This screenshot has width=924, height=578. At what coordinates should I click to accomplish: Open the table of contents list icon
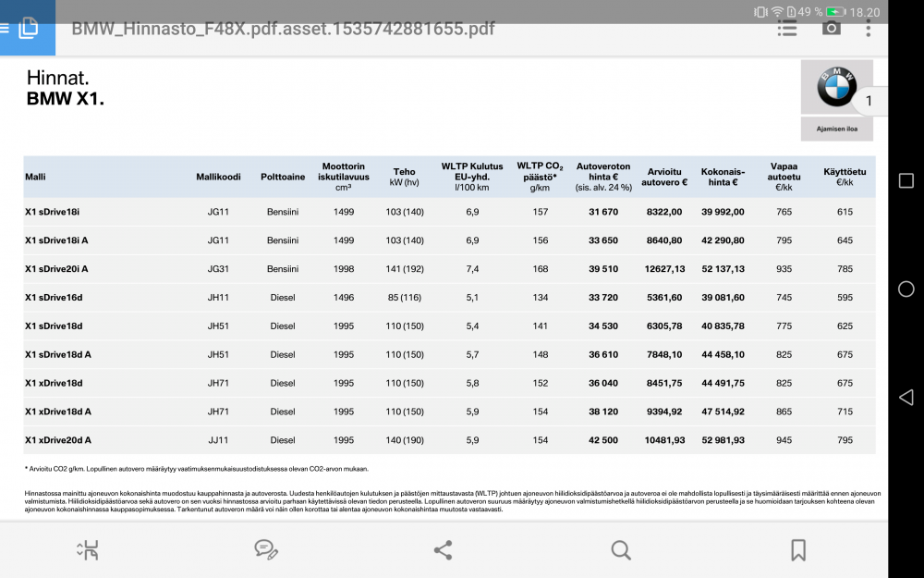click(x=786, y=28)
